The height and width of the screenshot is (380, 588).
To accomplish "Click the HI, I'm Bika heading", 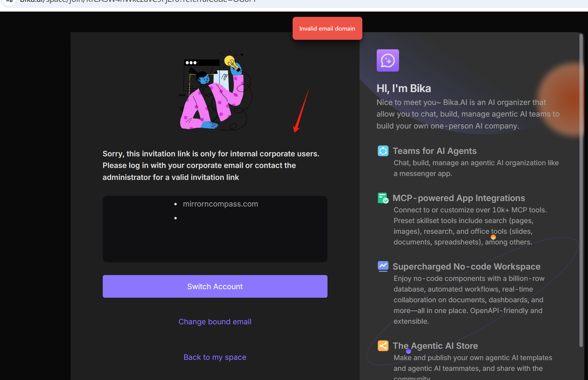I will tap(404, 88).
